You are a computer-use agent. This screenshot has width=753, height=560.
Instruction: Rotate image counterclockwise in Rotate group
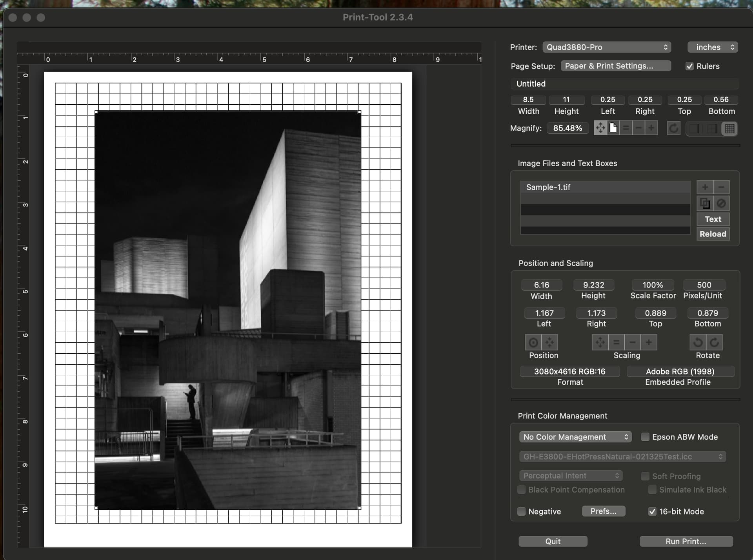click(698, 342)
